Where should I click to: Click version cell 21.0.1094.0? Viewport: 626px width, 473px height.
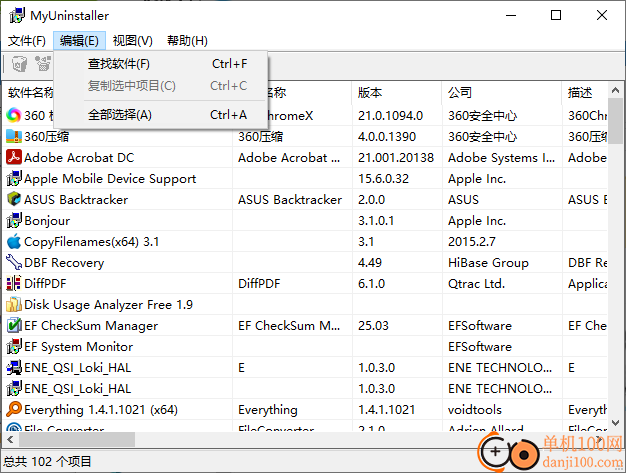pos(390,115)
